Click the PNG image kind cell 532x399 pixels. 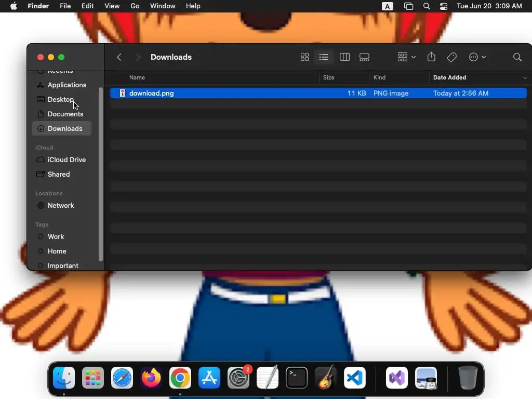coord(391,94)
